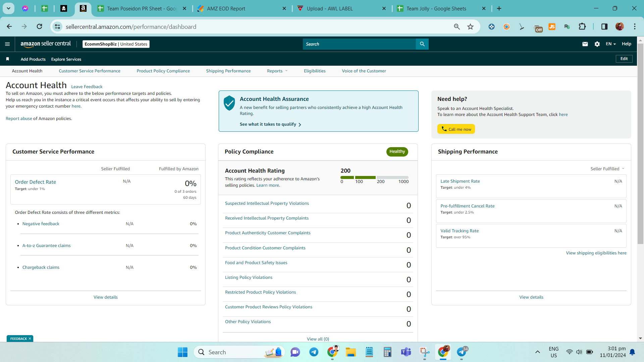Click the zoom magnifier icon in the address bar
Screen dimensions: 644x362
pos(457,26)
